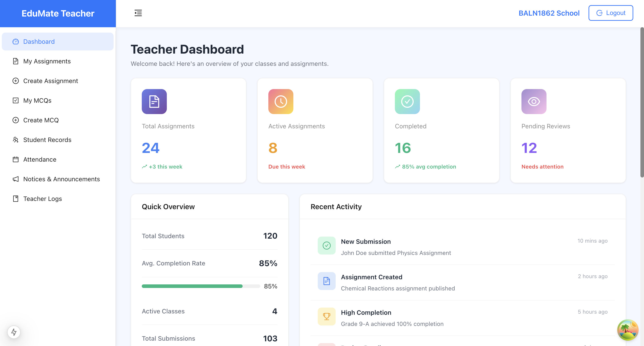Open the Attendance calendar section
The height and width of the screenshot is (346, 644).
click(x=40, y=159)
